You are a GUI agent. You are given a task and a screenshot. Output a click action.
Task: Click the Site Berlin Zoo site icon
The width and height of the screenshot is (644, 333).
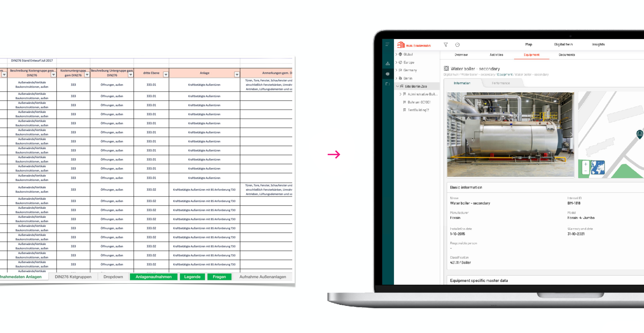402,86
